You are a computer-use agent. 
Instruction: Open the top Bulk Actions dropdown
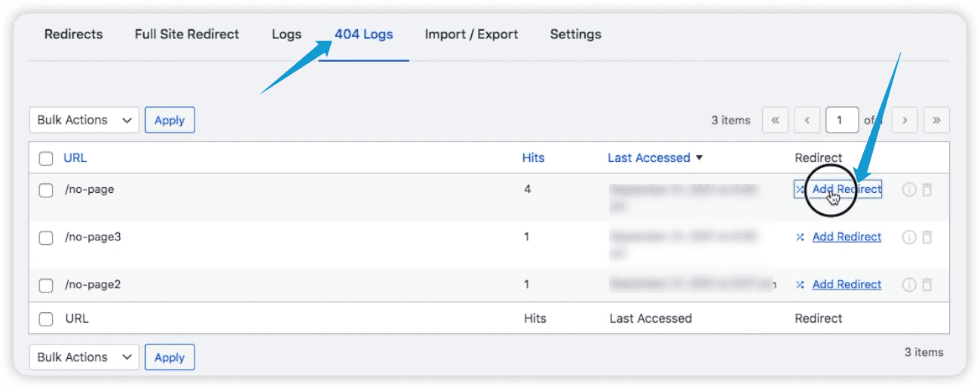(x=84, y=120)
